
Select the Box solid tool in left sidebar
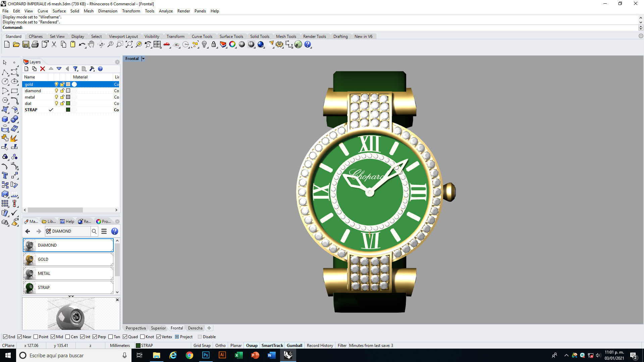5,119
